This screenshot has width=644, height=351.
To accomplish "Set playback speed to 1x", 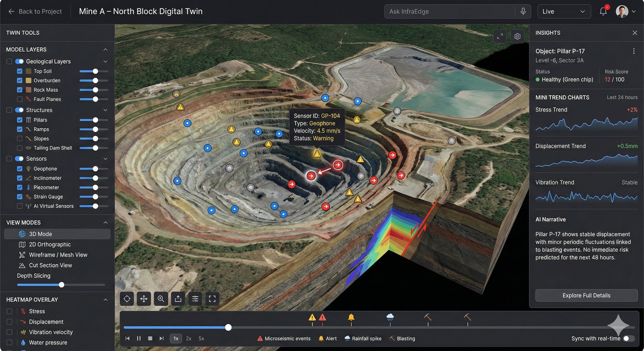I will click(176, 339).
